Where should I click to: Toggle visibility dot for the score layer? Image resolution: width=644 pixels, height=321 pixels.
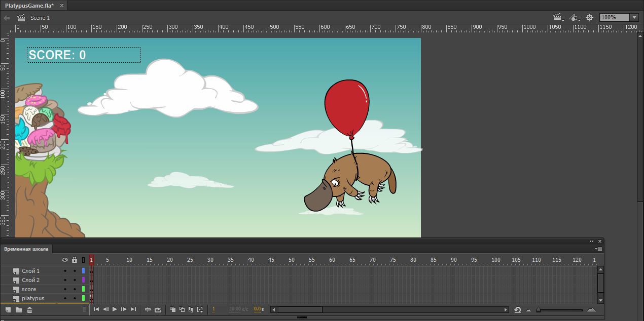[x=65, y=289]
